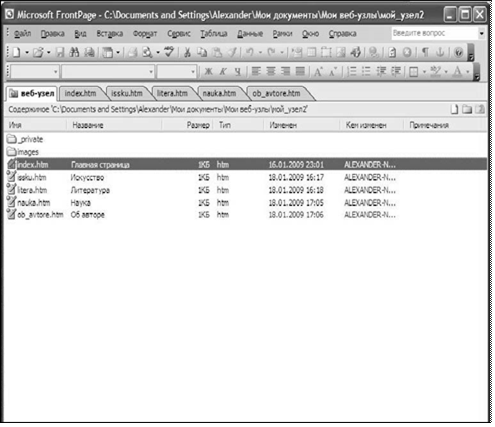Click the spelling check icon
This screenshot has width=495, height=427.
point(169,52)
